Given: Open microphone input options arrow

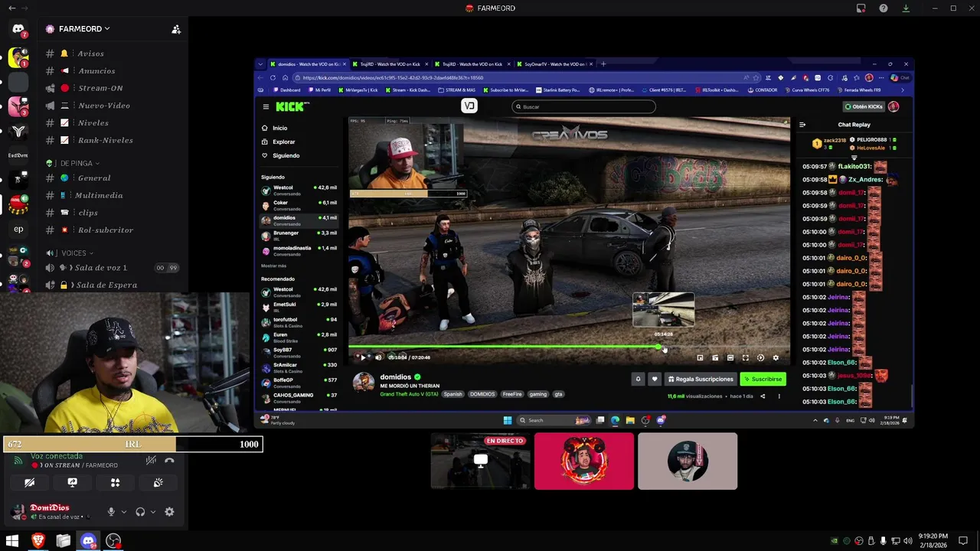Looking at the screenshot, I should click(123, 512).
